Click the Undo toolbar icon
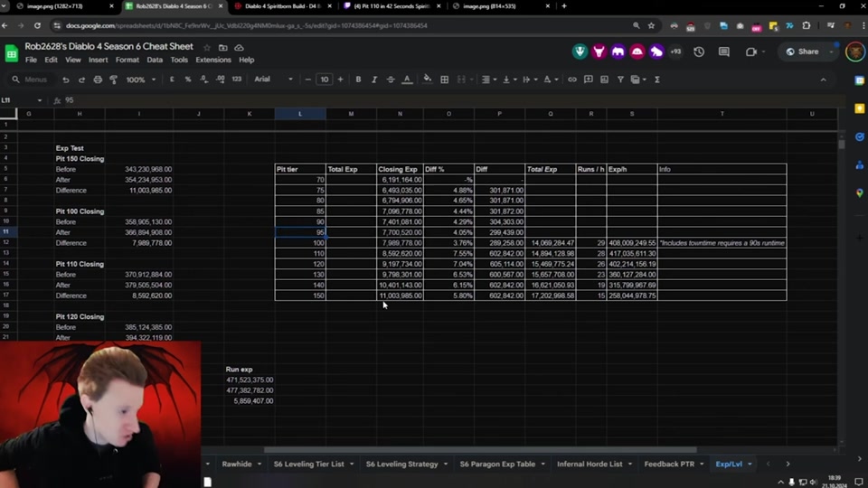 [x=65, y=80]
